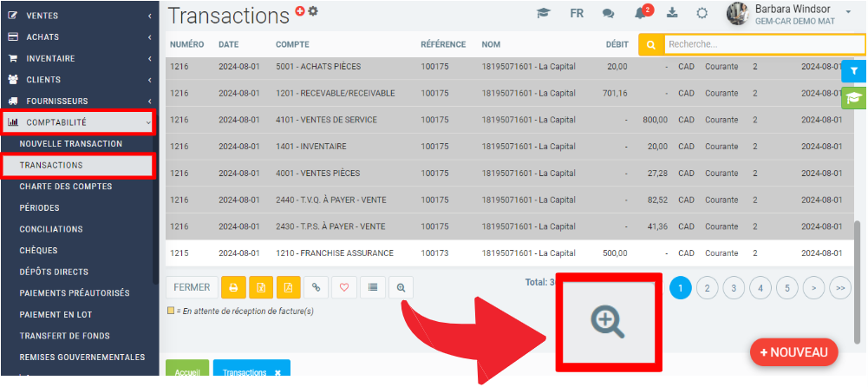Click the + NOUVEAU button

point(793,352)
